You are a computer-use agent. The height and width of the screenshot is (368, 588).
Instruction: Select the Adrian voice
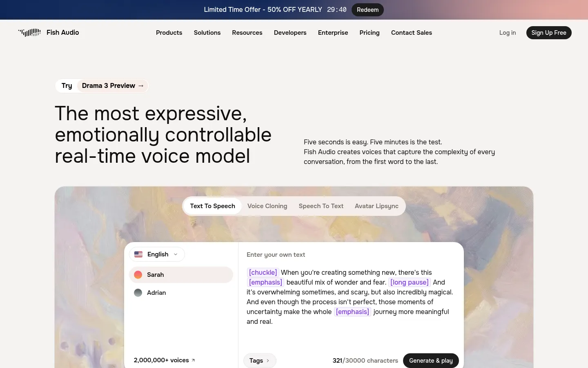tap(181, 293)
